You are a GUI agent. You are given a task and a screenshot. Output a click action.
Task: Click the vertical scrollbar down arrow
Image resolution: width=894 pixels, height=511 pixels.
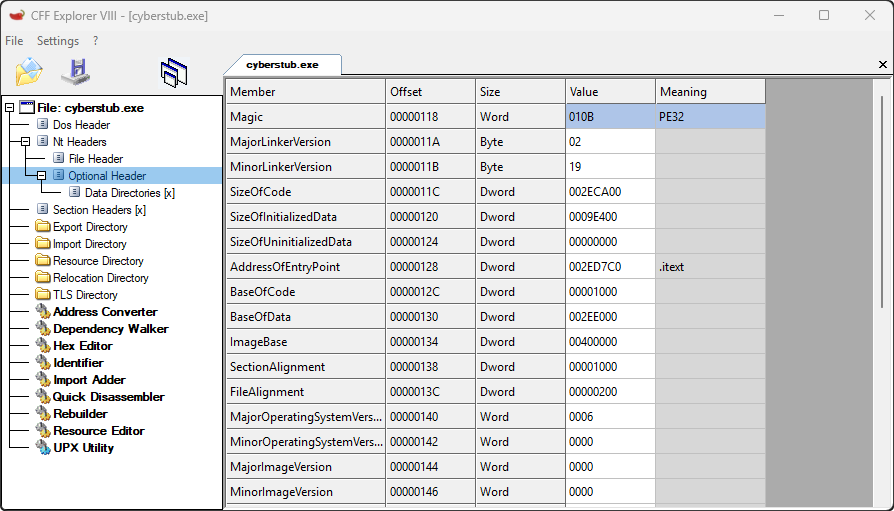(x=882, y=503)
